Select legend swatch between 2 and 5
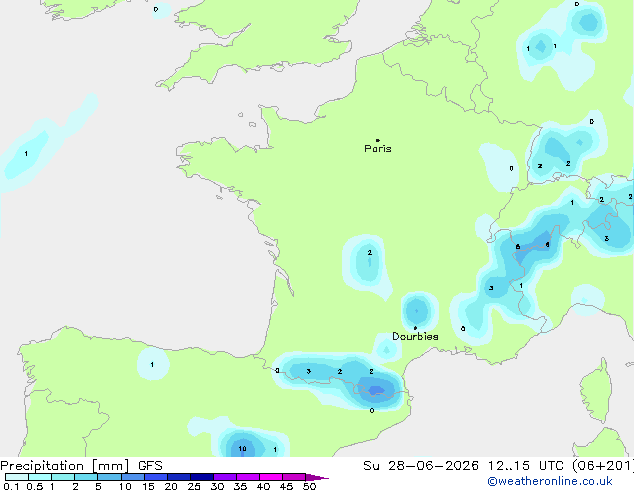 point(86,477)
